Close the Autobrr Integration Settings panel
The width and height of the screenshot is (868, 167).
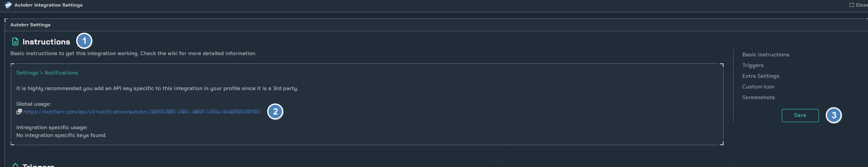point(858,5)
